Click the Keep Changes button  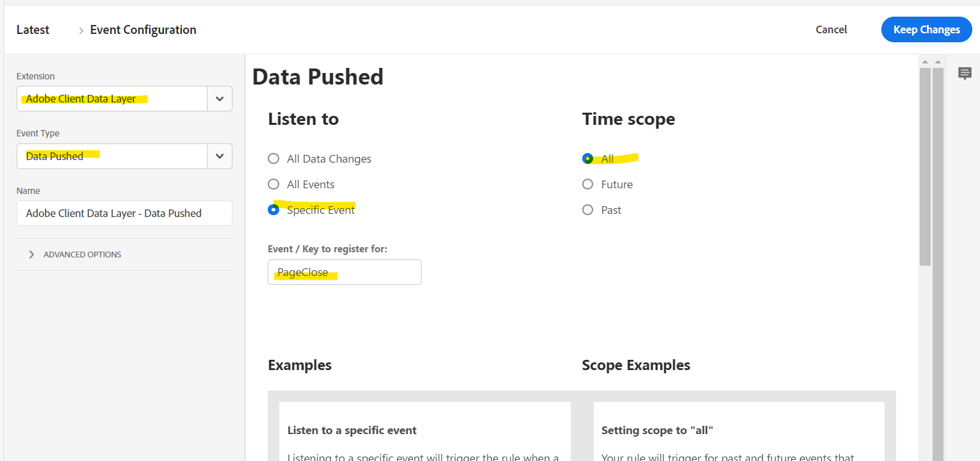coord(926,29)
